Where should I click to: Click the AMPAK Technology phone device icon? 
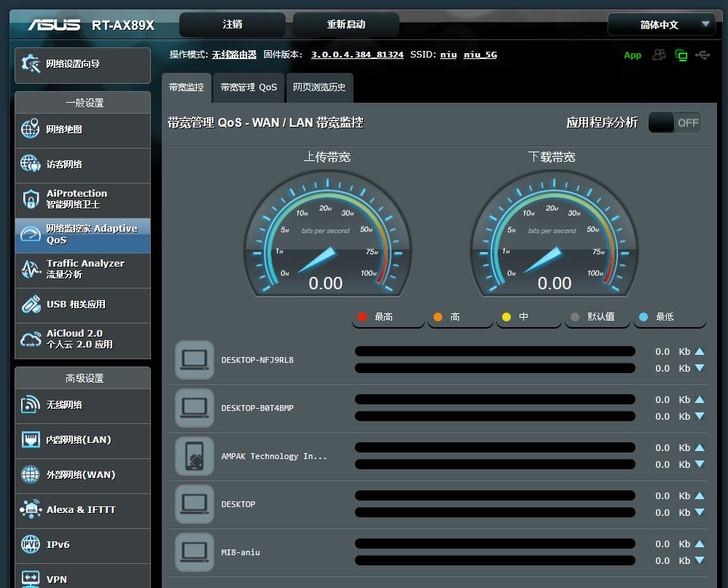pos(195,456)
